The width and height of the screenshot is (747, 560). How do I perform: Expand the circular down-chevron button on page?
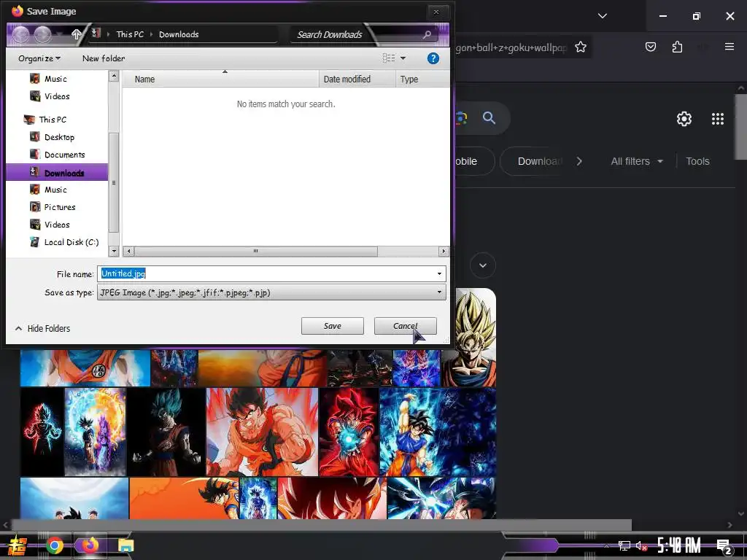[483, 265]
